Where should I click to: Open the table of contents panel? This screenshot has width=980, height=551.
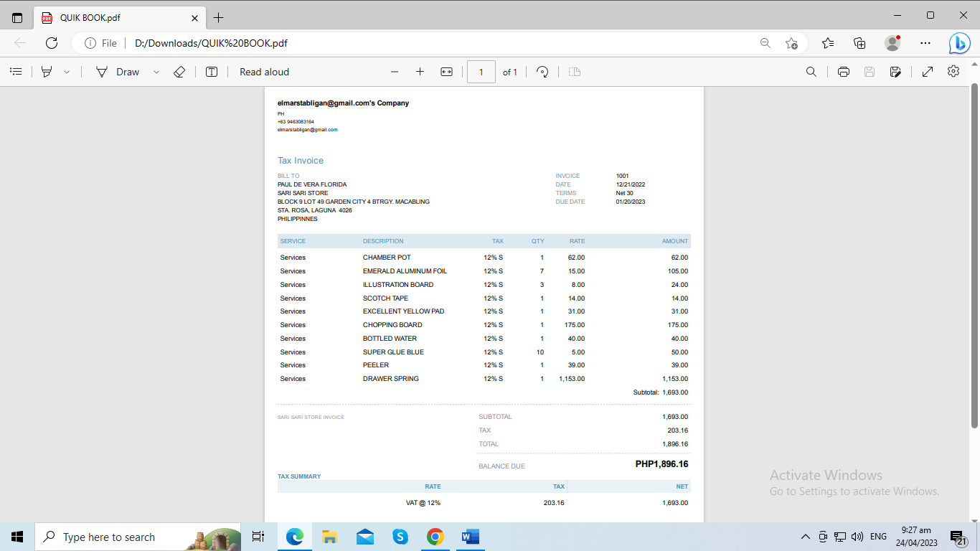click(x=16, y=72)
